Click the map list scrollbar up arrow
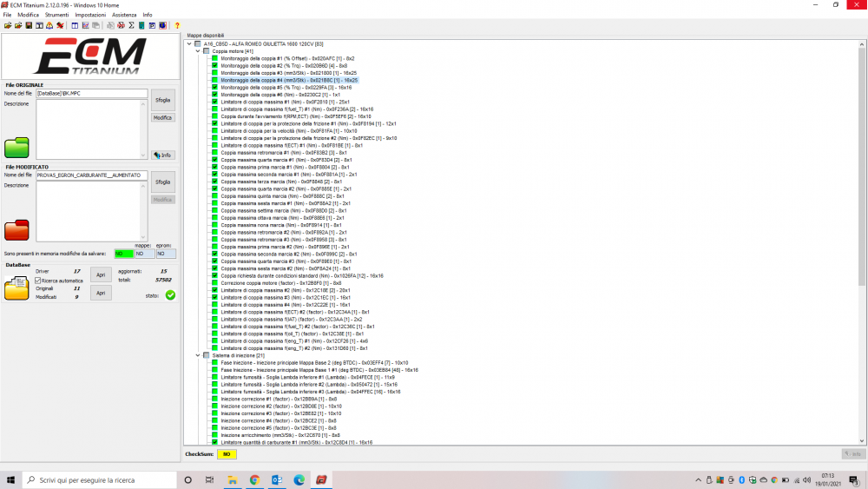 pos(862,44)
